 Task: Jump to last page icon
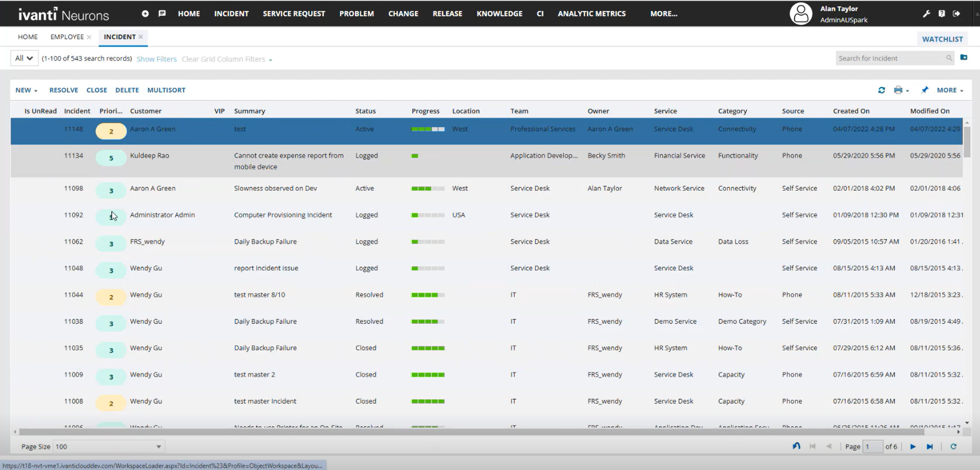(x=929, y=447)
